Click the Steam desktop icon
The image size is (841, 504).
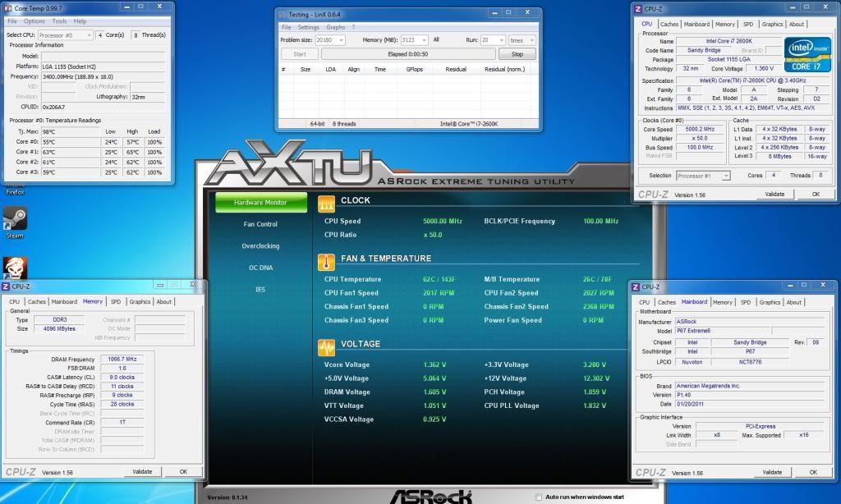15,219
